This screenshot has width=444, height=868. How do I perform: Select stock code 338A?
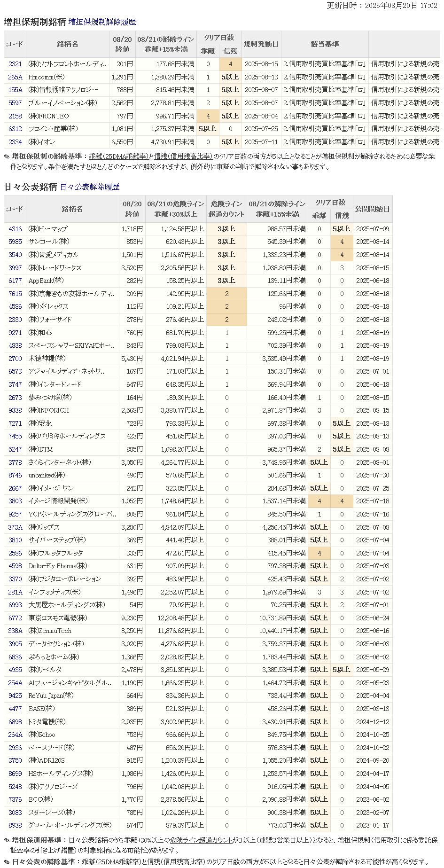15,631
